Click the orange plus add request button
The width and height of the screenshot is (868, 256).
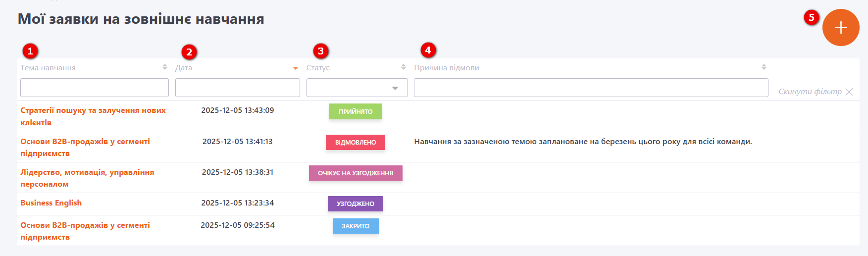[840, 28]
